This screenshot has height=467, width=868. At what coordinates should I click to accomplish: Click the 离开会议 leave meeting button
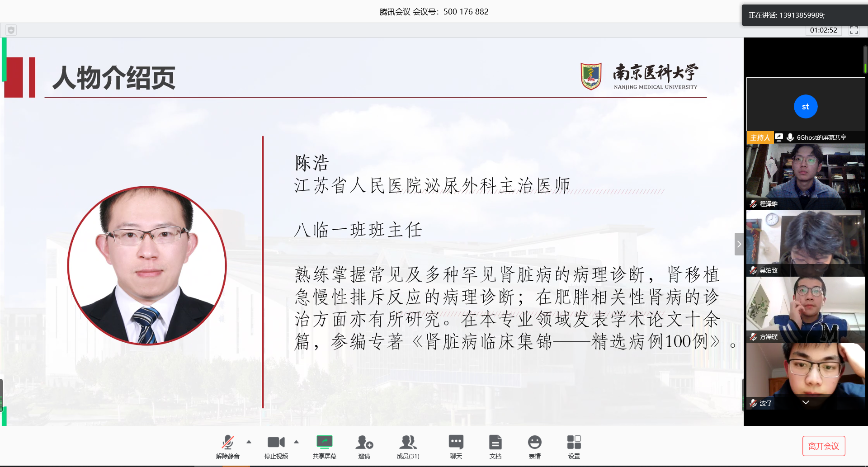823,446
